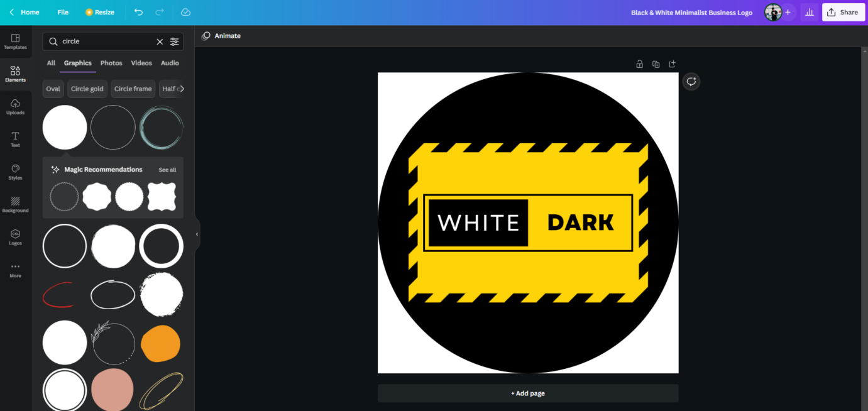The height and width of the screenshot is (411, 868).
Task: Open the Styles panel
Action: pyautogui.click(x=15, y=172)
